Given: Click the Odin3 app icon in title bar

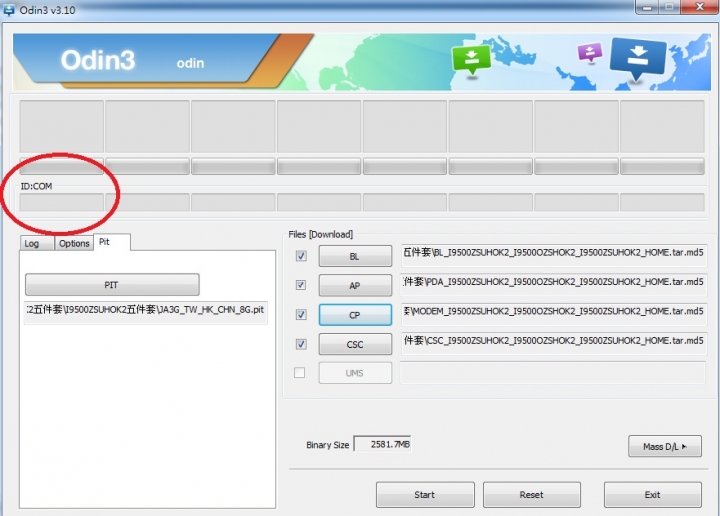Looking at the screenshot, I should tap(9, 10).
